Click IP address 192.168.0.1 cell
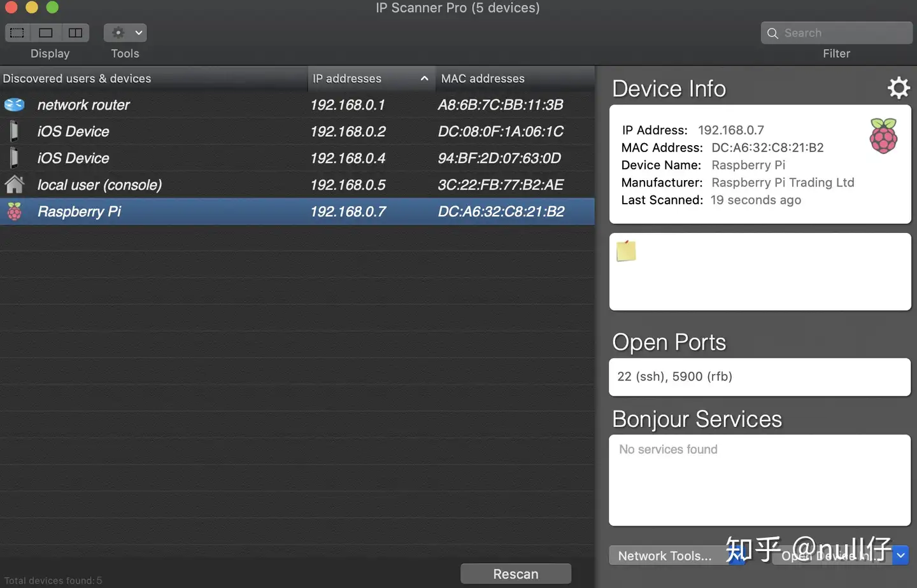Screen dimensions: 917x588 (348, 104)
